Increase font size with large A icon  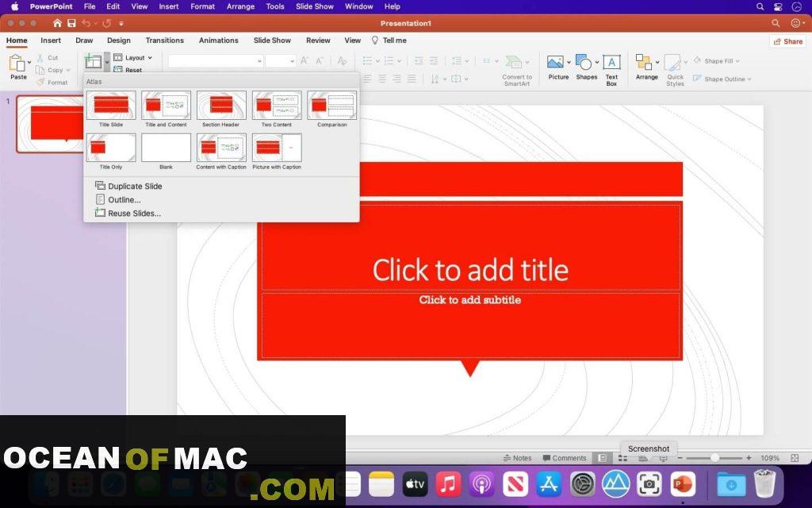pyautogui.click(x=304, y=60)
